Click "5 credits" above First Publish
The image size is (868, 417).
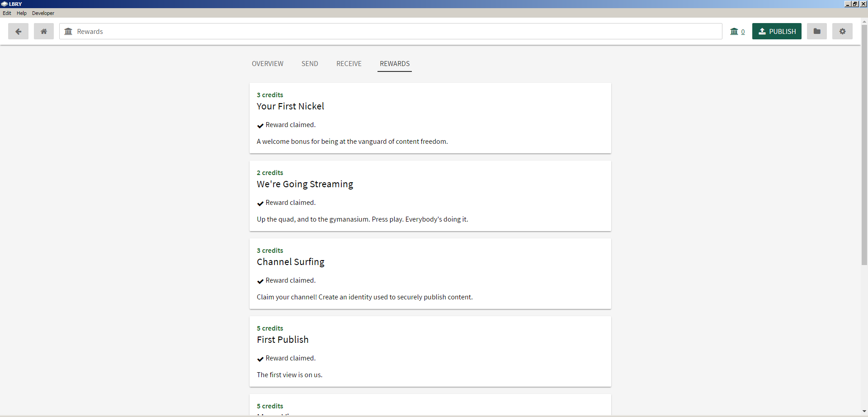point(270,328)
